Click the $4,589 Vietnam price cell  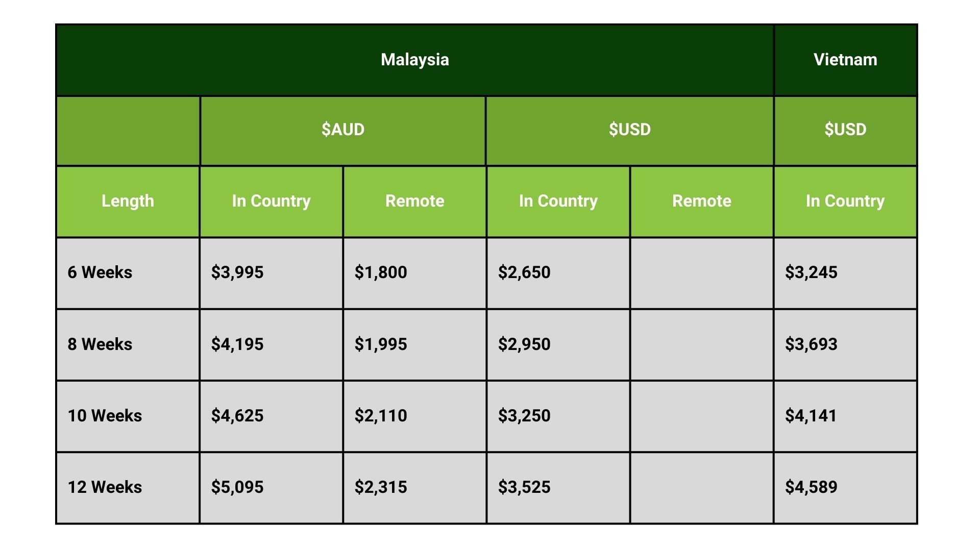click(845, 488)
